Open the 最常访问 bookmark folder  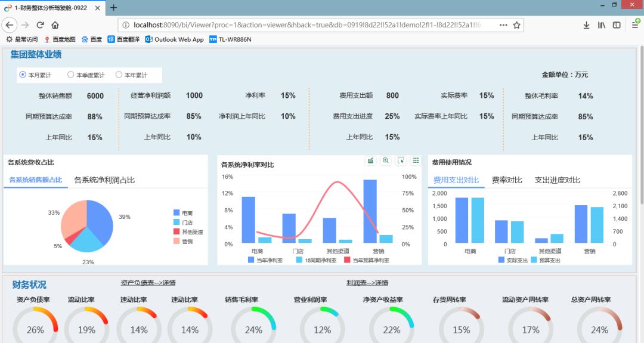point(21,39)
